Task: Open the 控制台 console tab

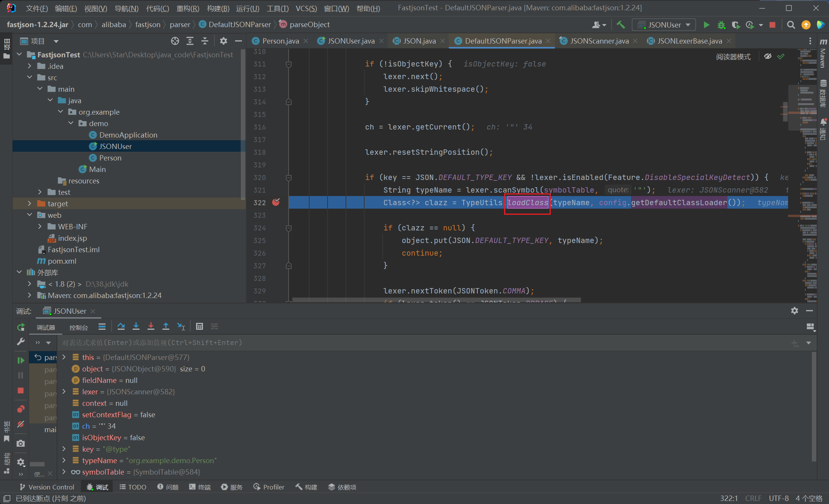Action: tap(78, 327)
